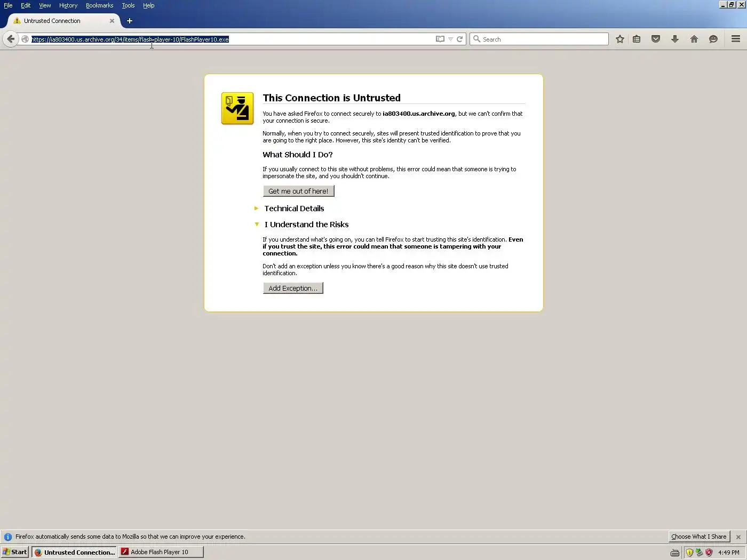Open the Bookmarks menu

[x=100, y=5]
